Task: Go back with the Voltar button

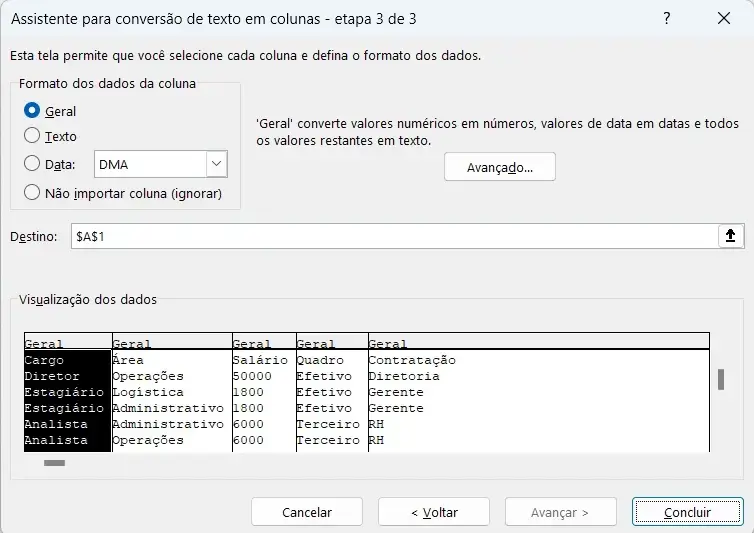Action: point(434,512)
